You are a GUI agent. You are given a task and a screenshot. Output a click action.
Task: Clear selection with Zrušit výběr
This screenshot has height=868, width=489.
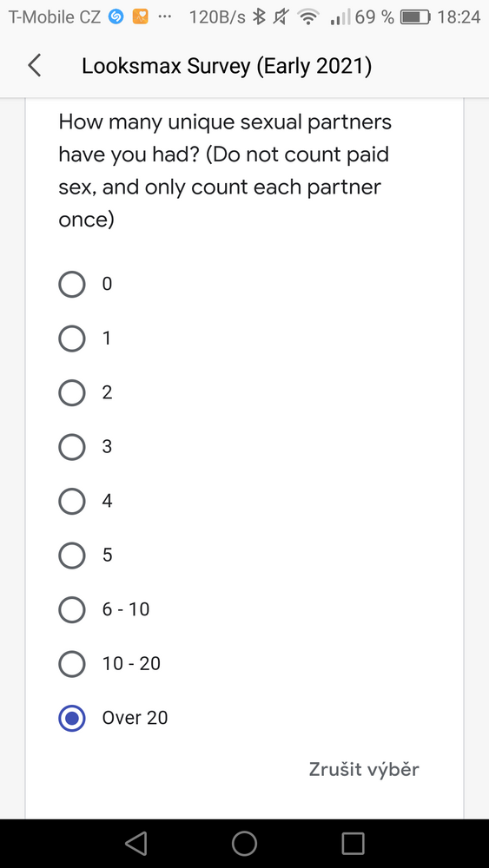pos(364,769)
